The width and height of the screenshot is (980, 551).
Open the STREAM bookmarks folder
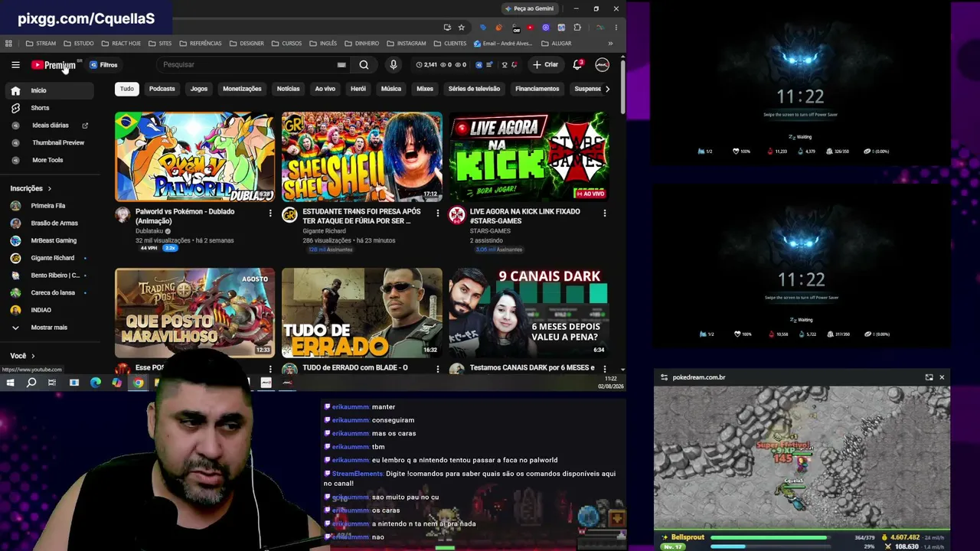[x=41, y=44]
